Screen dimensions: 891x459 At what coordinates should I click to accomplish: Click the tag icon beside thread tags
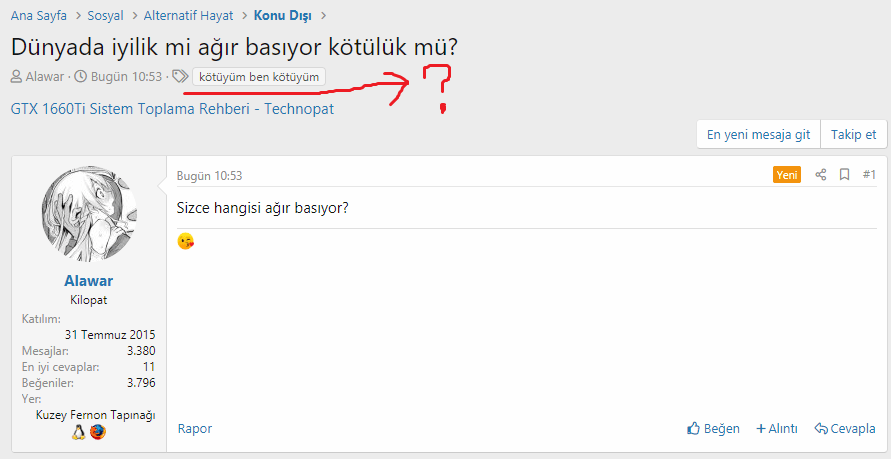[180, 76]
